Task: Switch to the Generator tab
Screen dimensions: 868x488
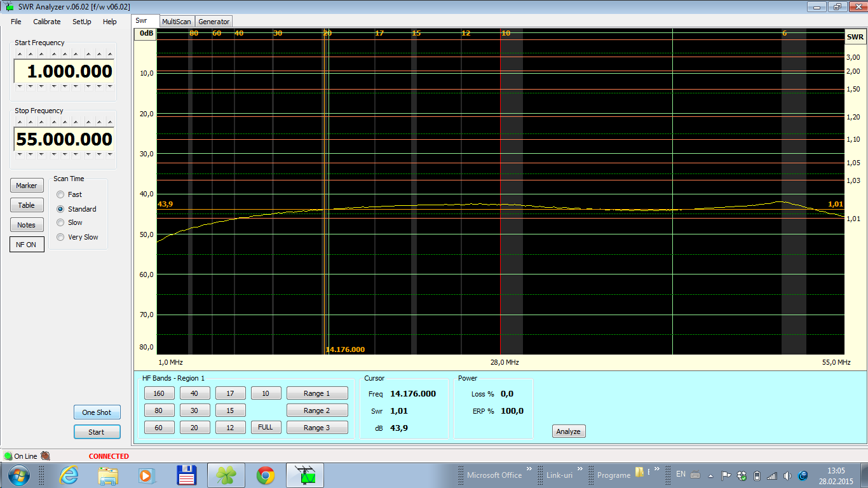Action: [x=214, y=22]
